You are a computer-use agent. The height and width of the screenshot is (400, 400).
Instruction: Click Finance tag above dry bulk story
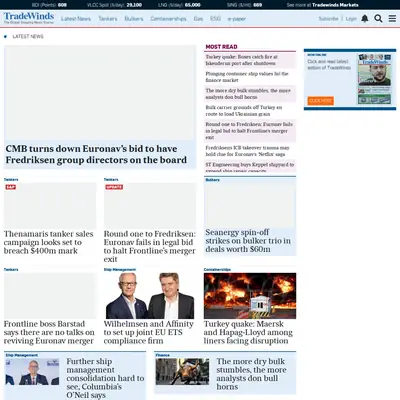pyautogui.click(x=162, y=355)
